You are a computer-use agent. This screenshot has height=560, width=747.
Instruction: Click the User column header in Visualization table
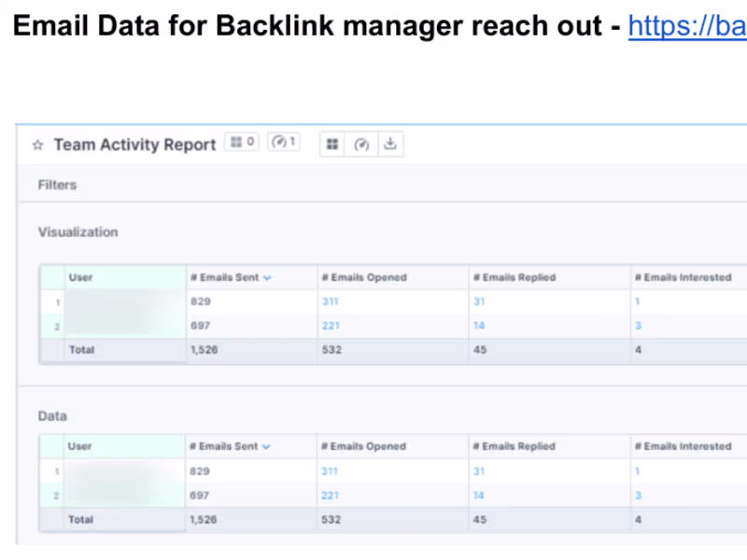(x=80, y=277)
